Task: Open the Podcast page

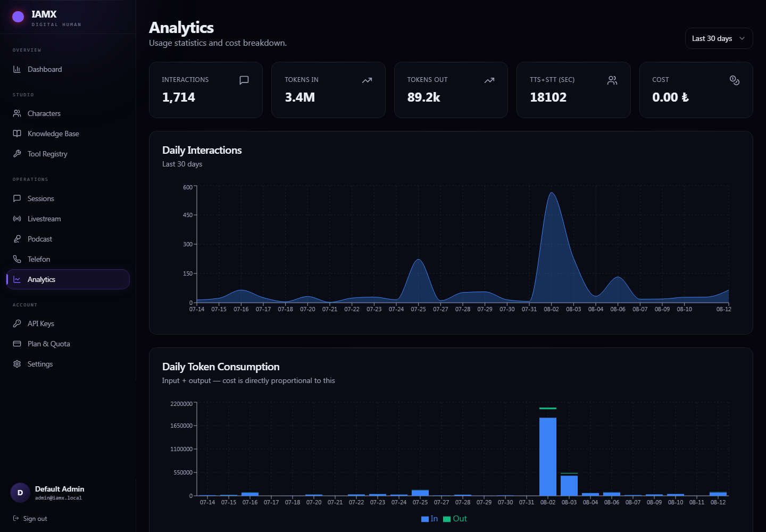Action: [x=68, y=239]
